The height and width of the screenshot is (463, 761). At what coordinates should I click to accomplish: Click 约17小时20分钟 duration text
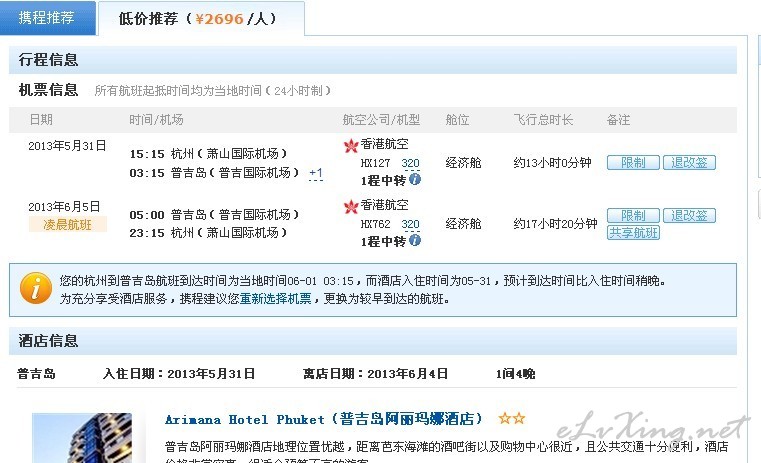(555, 224)
